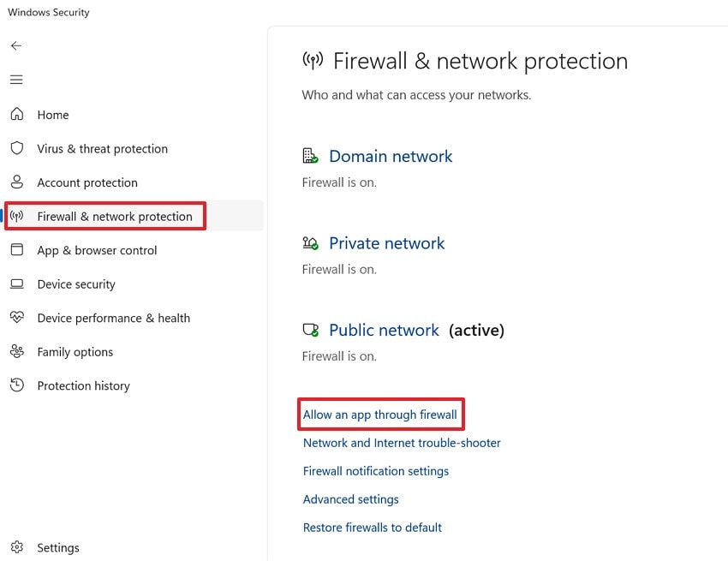Open Private network firewall settings

pyautogui.click(x=386, y=243)
